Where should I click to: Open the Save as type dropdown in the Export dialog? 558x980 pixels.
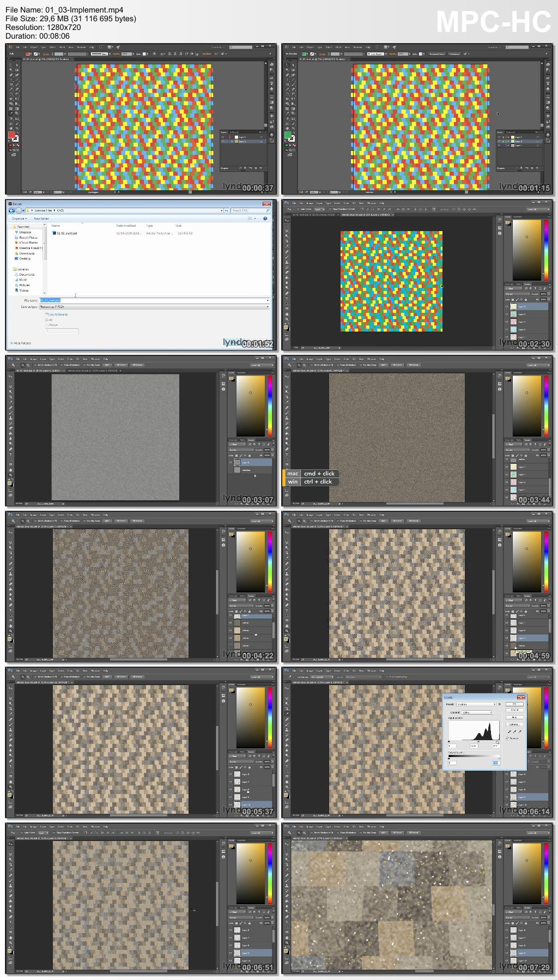tap(154, 307)
